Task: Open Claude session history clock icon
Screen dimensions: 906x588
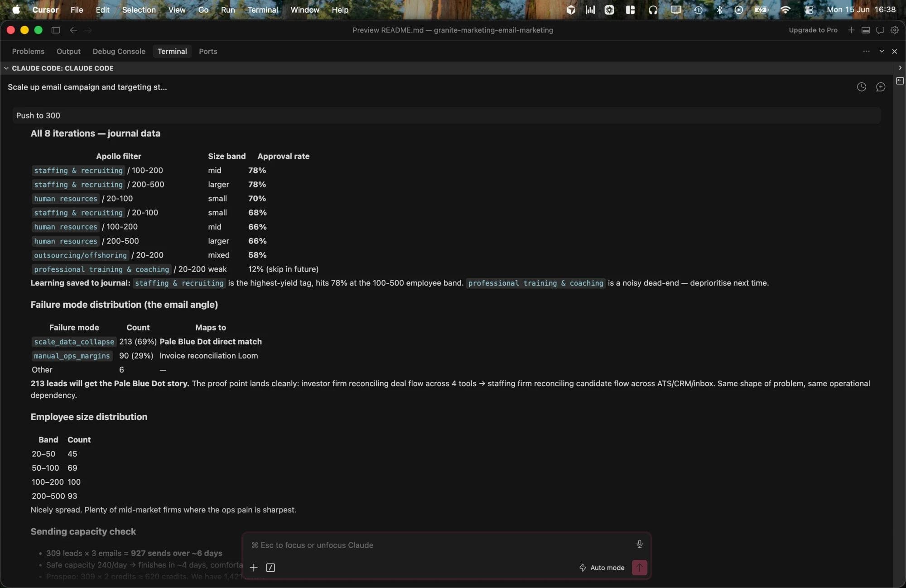Action: (x=861, y=87)
